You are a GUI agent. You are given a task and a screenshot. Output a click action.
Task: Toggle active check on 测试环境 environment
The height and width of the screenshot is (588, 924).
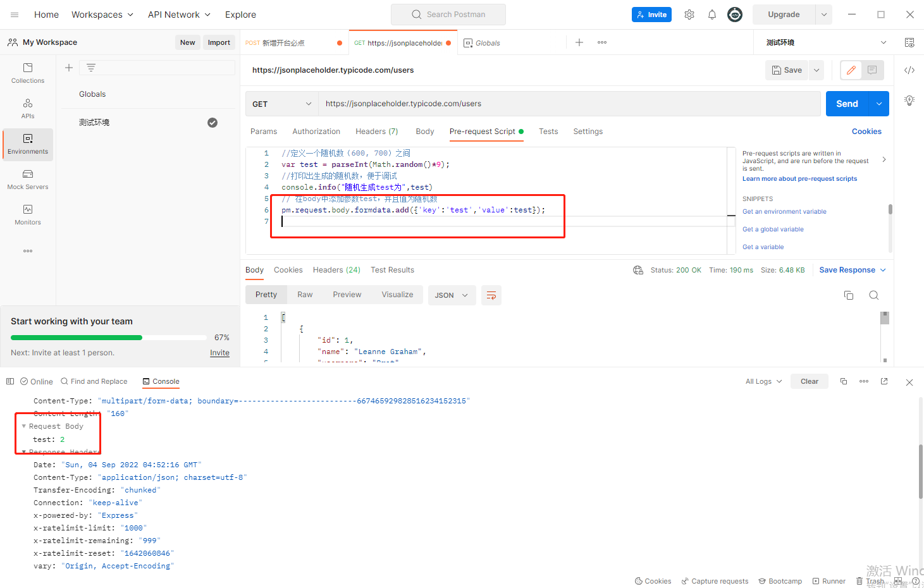(x=213, y=123)
